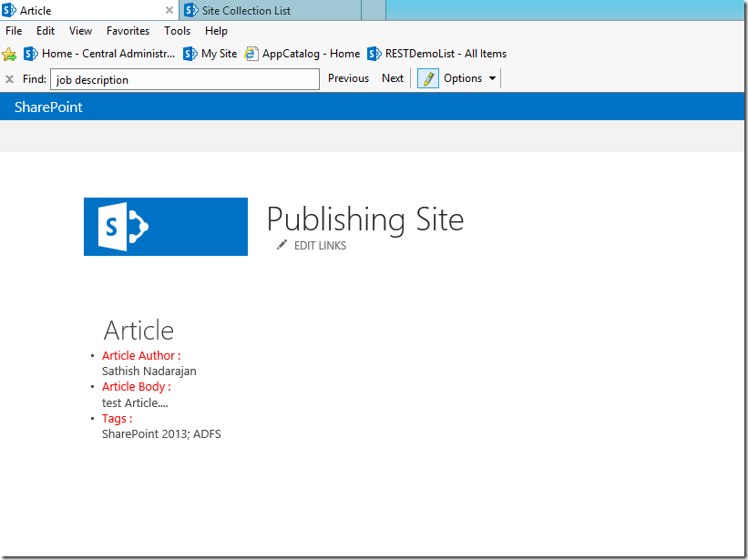Open the View menu

(80, 31)
